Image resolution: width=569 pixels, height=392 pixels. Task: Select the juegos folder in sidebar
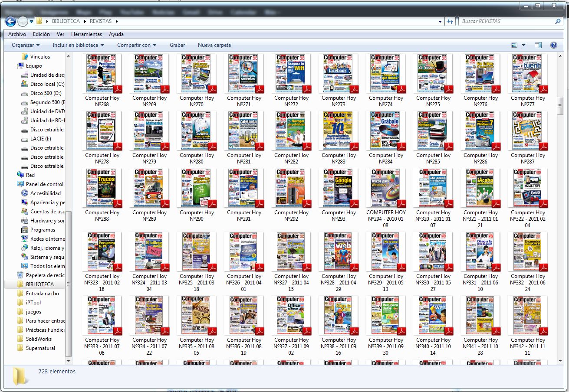click(x=29, y=312)
